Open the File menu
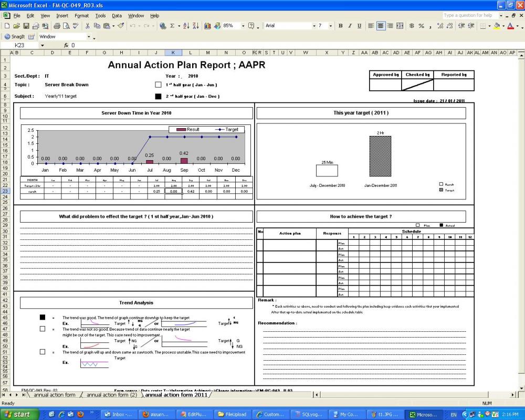 point(17,16)
